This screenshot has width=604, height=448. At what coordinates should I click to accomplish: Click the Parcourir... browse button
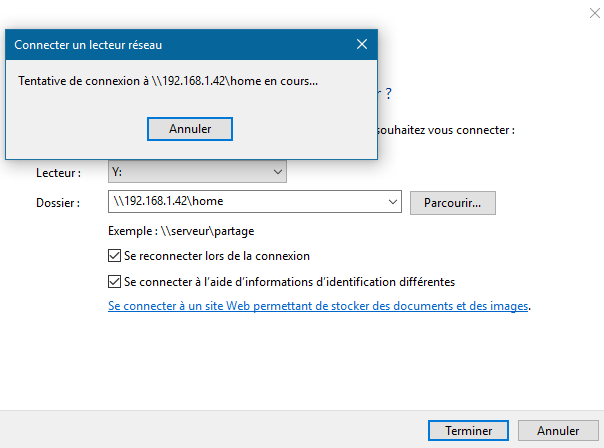click(x=452, y=202)
